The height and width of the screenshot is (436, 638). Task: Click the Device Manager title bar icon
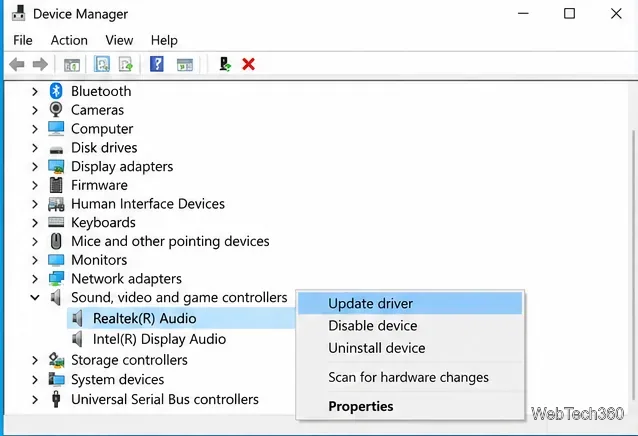[x=18, y=13]
